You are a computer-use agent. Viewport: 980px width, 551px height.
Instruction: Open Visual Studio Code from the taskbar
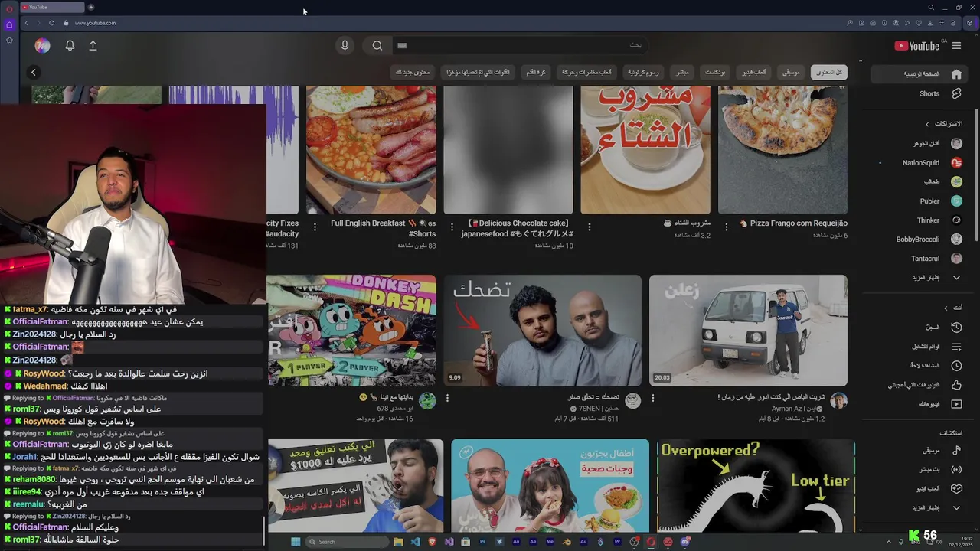[415, 542]
